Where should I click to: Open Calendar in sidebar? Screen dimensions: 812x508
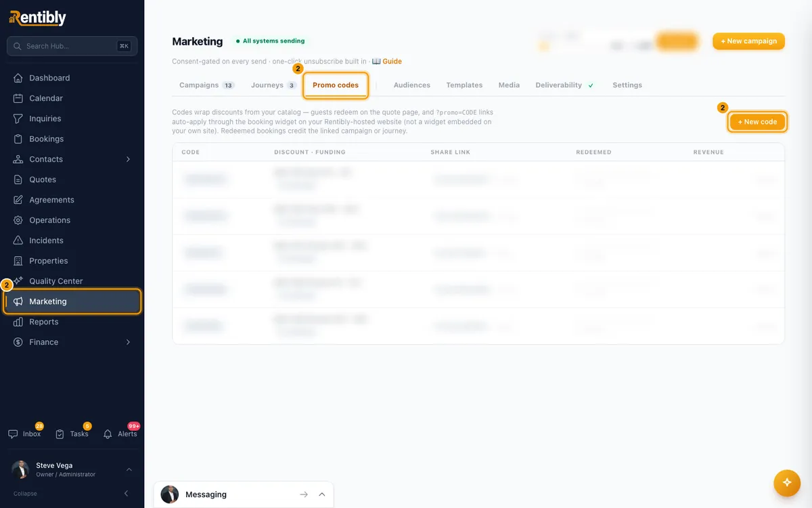(x=72, y=98)
